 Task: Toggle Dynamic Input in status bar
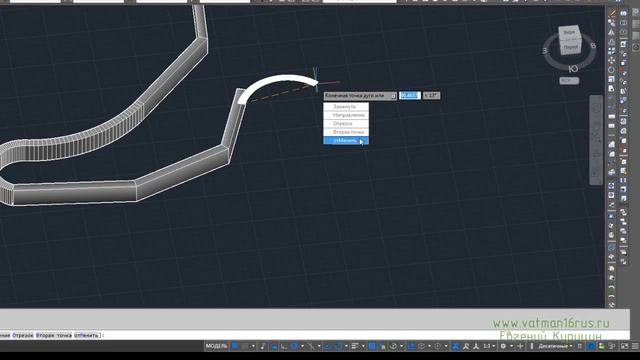274,346
